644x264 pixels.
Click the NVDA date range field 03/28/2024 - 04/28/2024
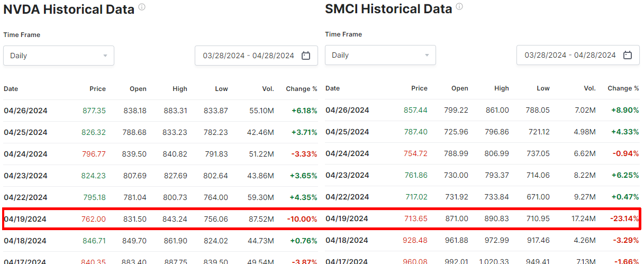coord(256,56)
